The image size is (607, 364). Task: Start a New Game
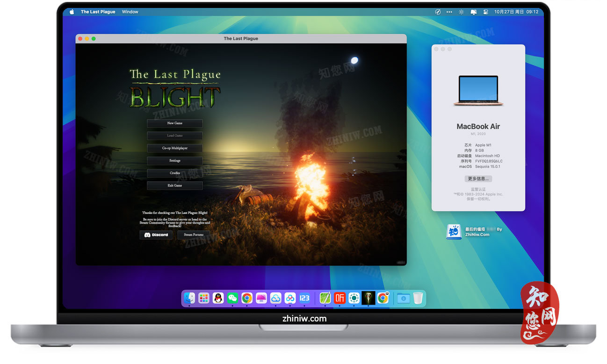174,123
